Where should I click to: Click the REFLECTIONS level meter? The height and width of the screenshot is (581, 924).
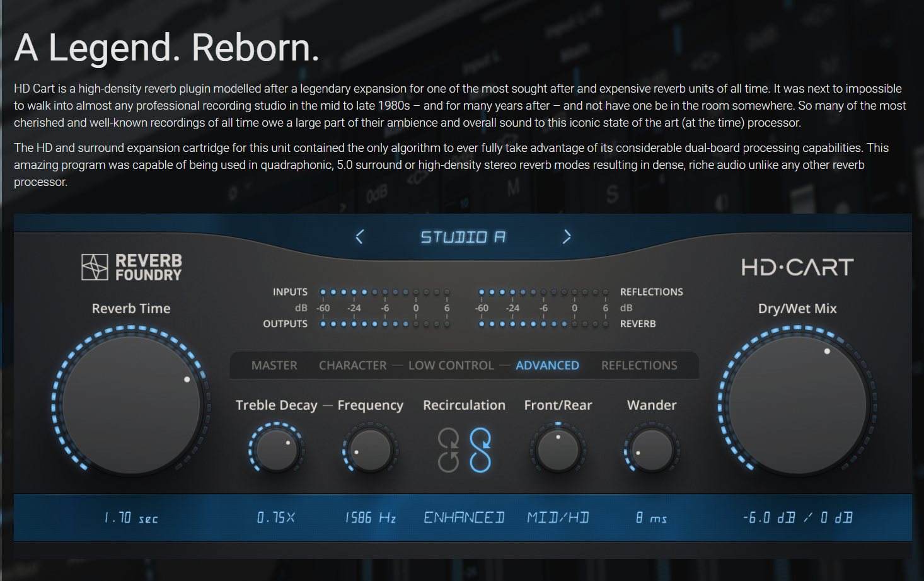543,292
